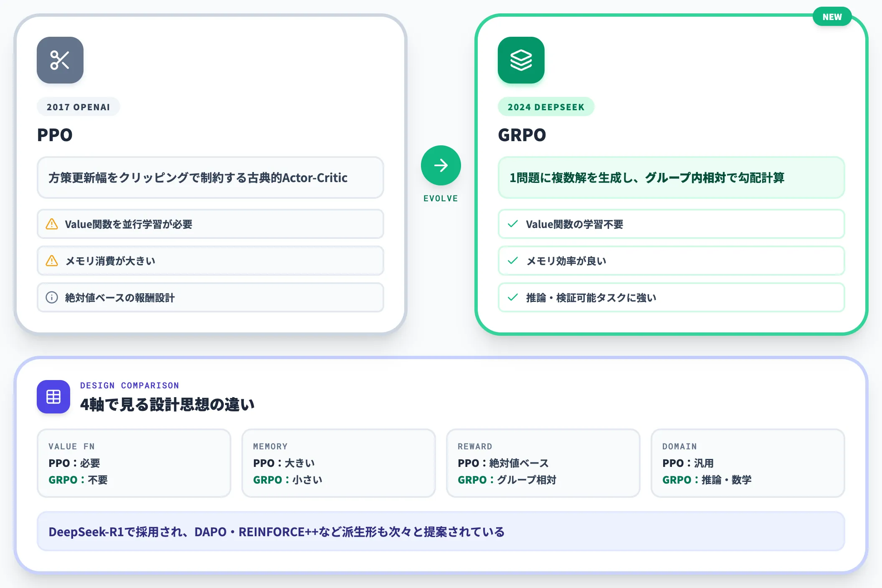This screenshot has height=588, width=882.
Task: Click checkmark beside 推論・検証可能タスクに強い
Action: [513, 297]
